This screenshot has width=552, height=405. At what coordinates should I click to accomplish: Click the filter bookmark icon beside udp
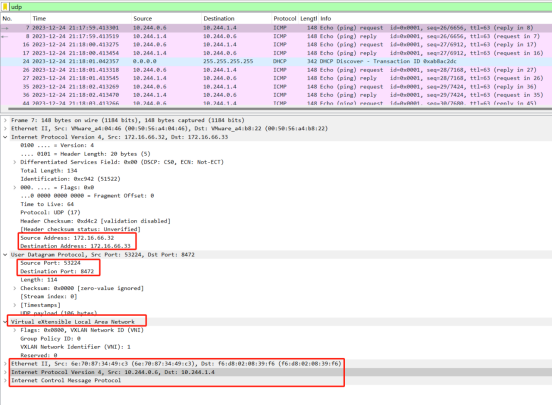pyautogui.click(x=5, y=7)
